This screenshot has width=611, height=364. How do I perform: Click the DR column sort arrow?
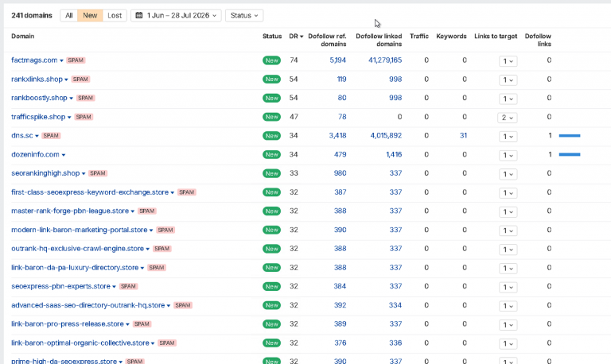[x=302, y=37]
